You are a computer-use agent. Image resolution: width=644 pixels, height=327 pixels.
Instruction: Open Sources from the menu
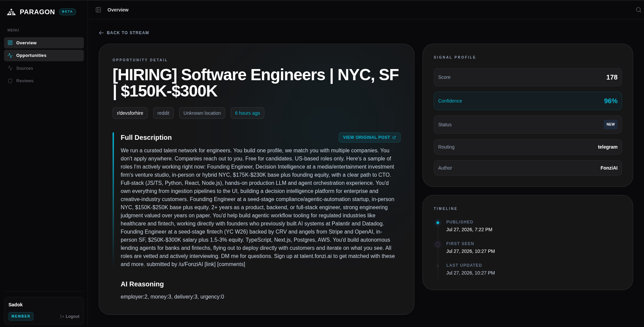coord(44,68)
